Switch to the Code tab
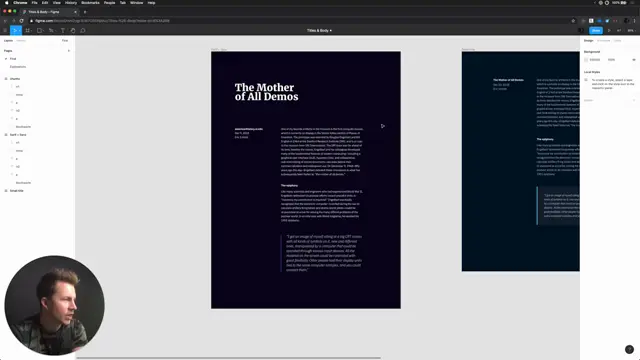Image resolution: width=640 pixels, height=360 pixels. [617, 40]
